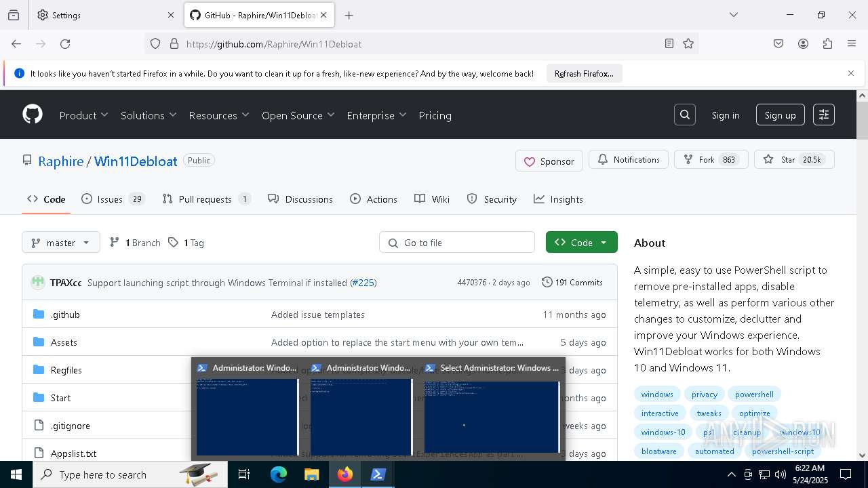
Task: Open the Pull requests tab
Action: (207, 199)
